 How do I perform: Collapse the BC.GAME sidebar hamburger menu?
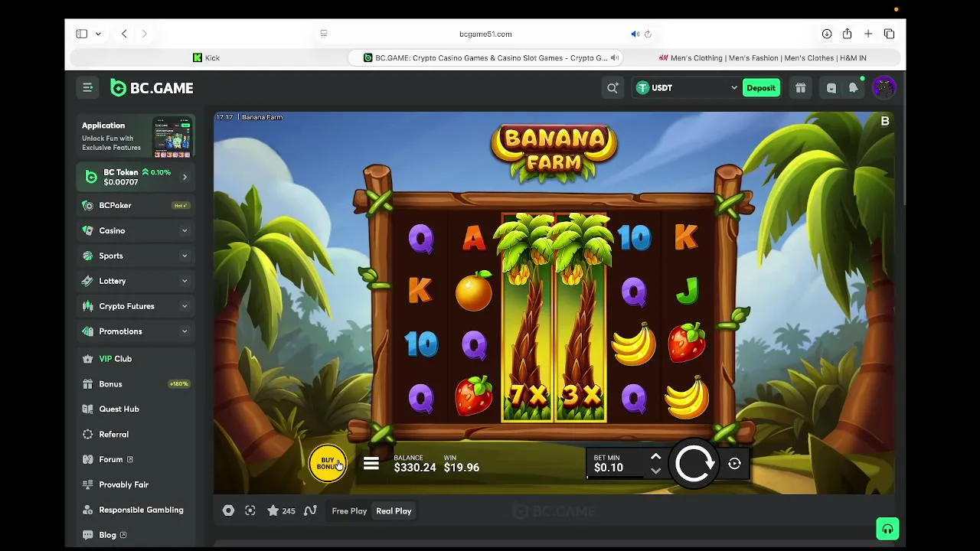click(x=87, y=88)
